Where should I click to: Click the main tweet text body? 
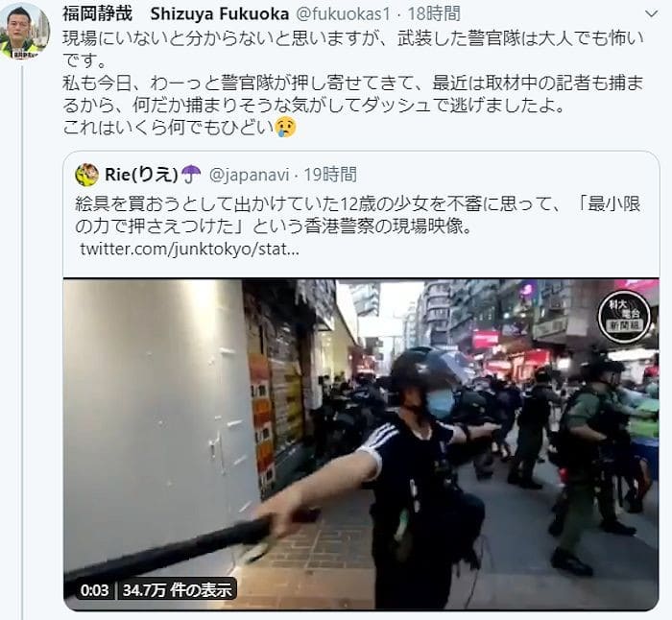(x=353, y=83)
